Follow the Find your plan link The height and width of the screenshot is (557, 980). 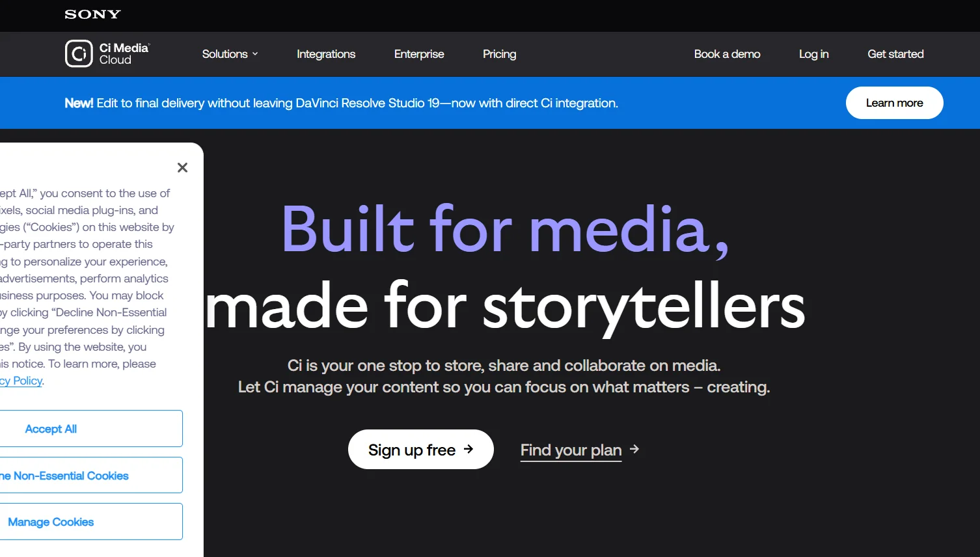(571, 449)
